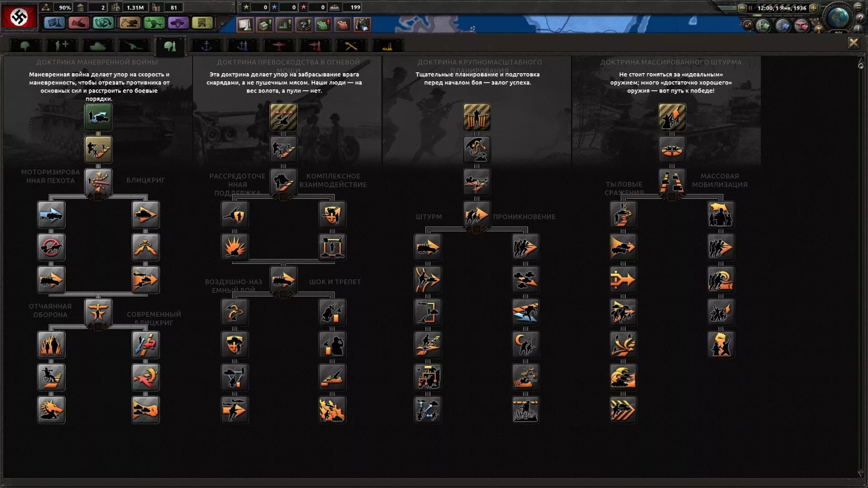Click the question mark medal alert

(x=303, y=24)
